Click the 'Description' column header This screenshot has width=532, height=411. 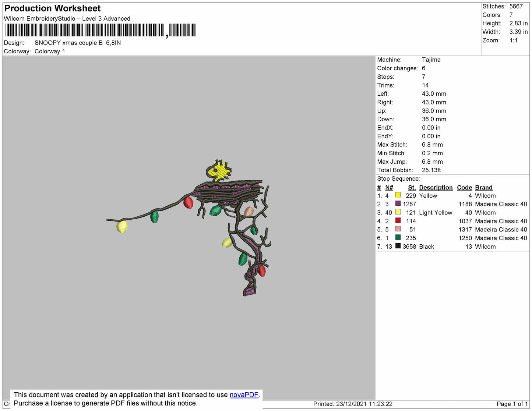point(436,187)
